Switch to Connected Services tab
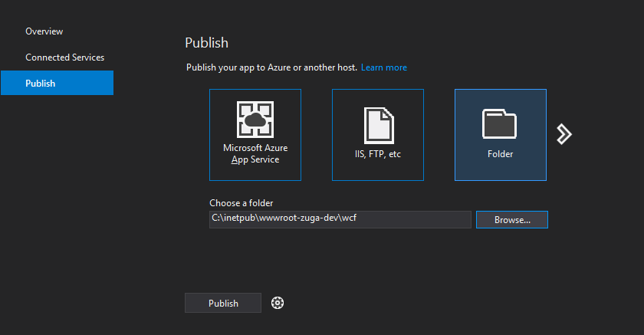This screenshot has width=644, height=335. pos(65,57)
